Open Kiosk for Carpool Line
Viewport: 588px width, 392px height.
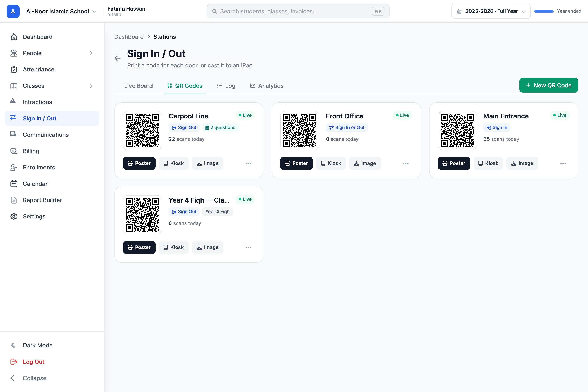point(174,163)
